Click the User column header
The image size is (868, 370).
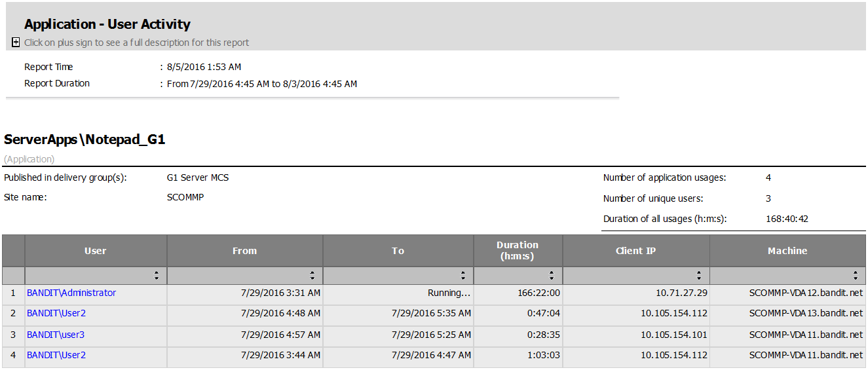tap(96, 251)
